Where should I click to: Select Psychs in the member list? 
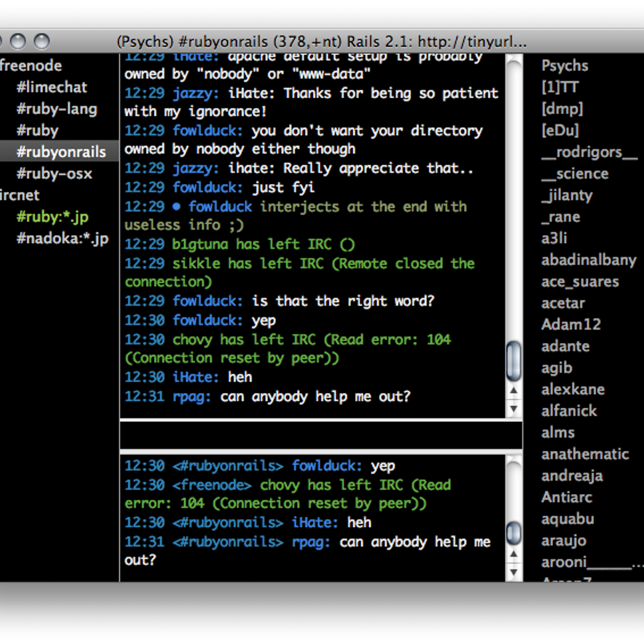click(564, 65)
